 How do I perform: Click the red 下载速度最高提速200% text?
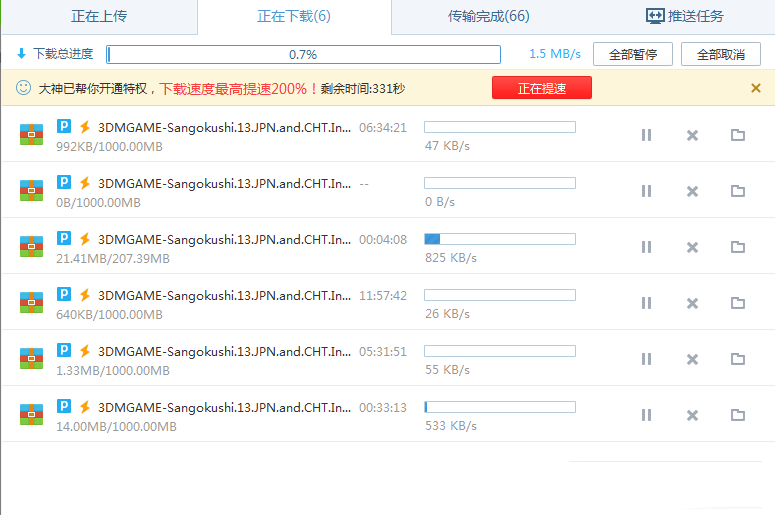[238, 88]
